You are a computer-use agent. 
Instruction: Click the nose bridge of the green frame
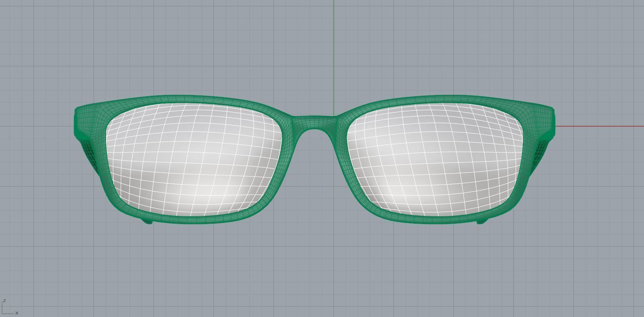click(314, 123)
